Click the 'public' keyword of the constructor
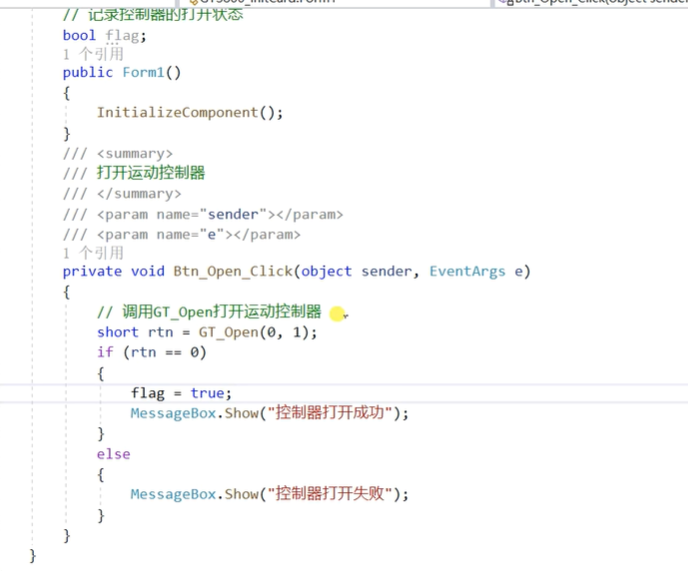 tap(88, 72)
